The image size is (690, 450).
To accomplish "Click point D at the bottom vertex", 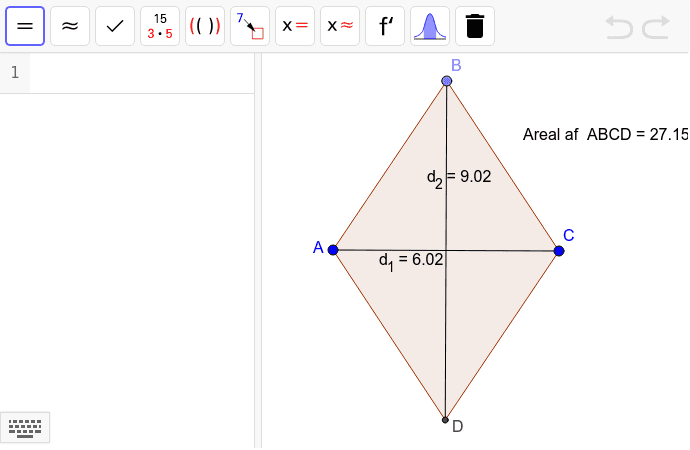I will point(445,420).
